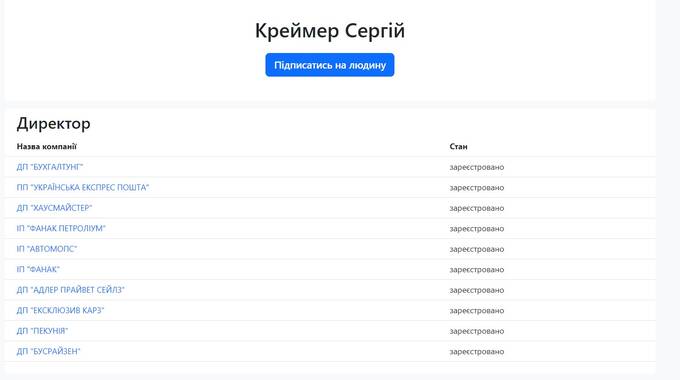The image size is (680, 380).
Task: Click зареєстровано status in АВТОМОПС row
Action: coord(477,249)
